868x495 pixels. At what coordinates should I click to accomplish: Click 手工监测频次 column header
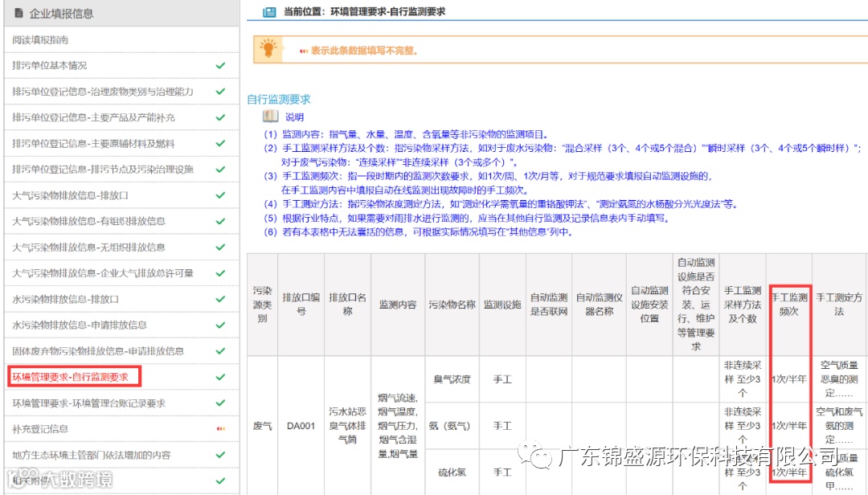789,305
